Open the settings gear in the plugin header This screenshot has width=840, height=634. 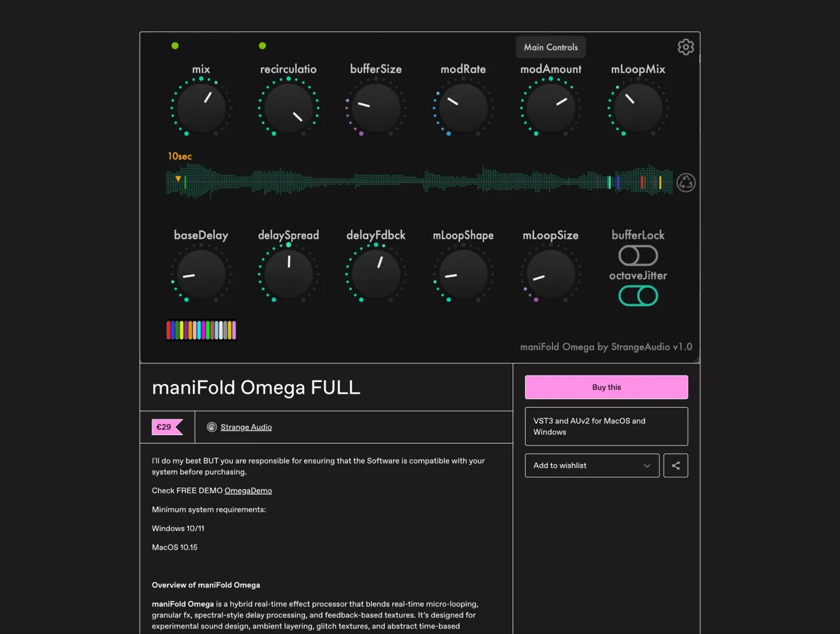685,47
